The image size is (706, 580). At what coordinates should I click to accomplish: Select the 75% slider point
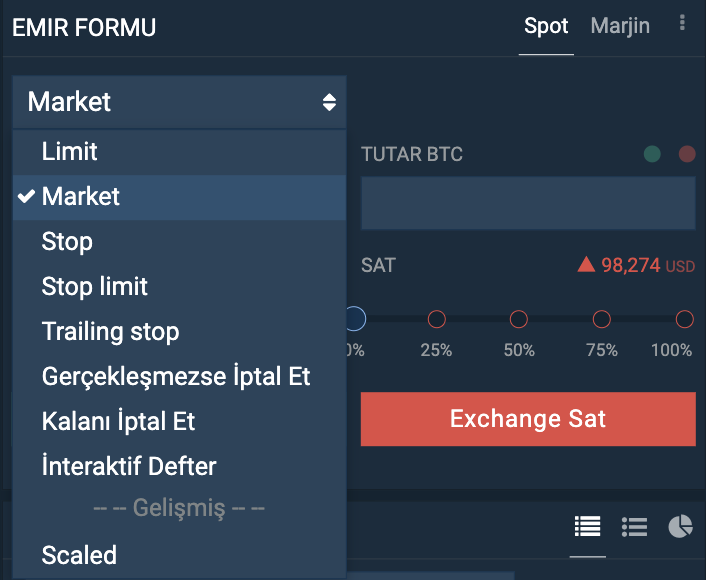coord(602,319)
